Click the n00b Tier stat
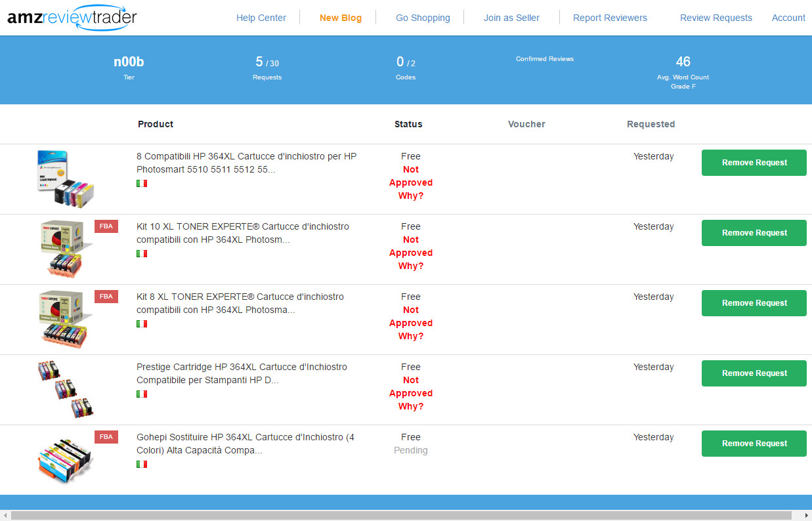 click(x=129, y=68)
